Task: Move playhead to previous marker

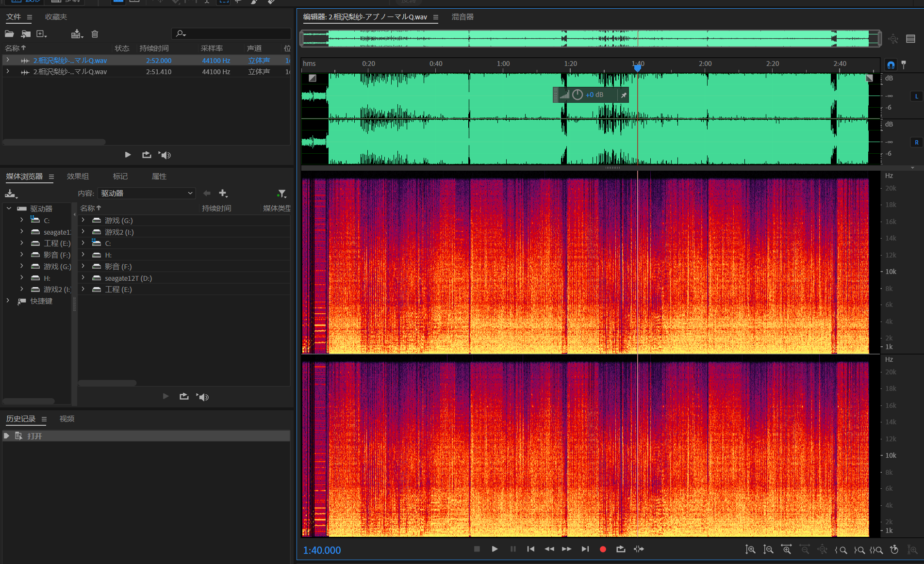Action: (531, 549)
